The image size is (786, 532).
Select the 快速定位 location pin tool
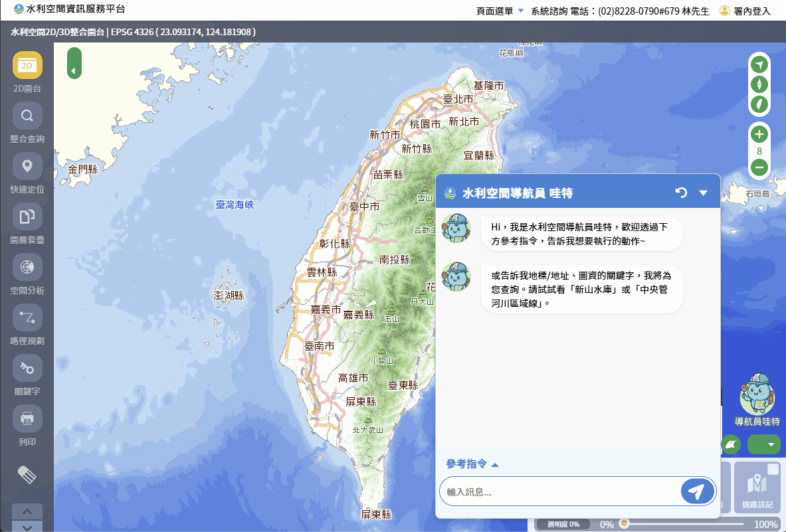[x=27, y=167]
